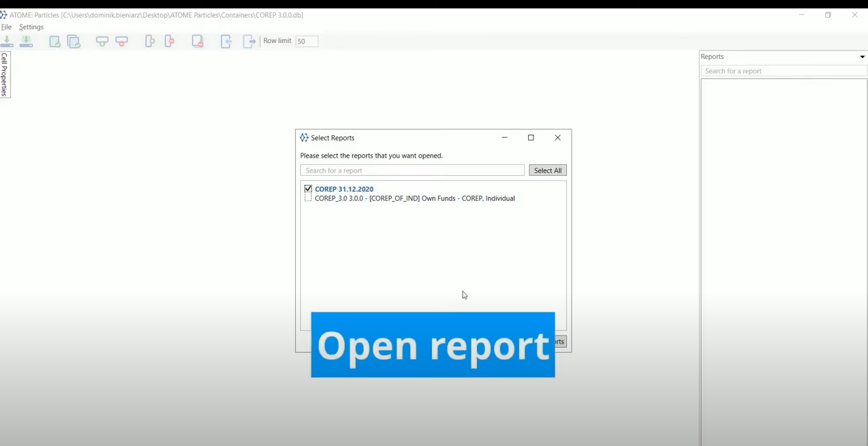Click the Reports panel search field

pyautogui.click(x=784, y=71)
